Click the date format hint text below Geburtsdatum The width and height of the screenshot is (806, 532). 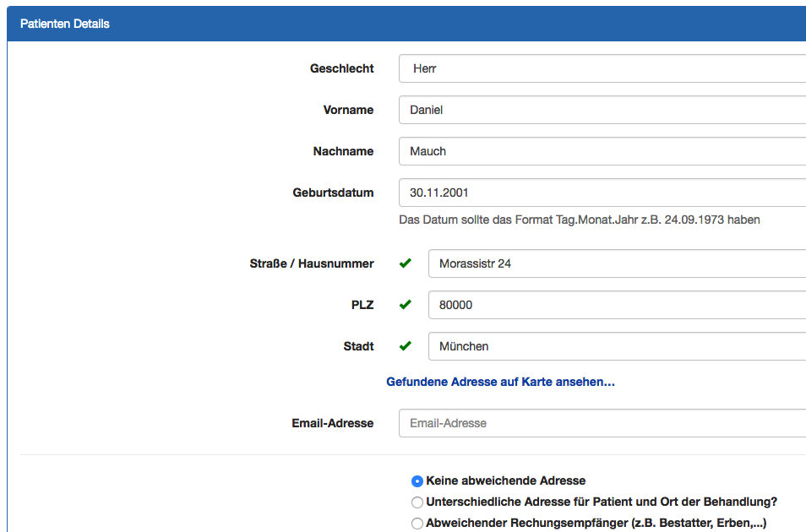tap(580, 220)
